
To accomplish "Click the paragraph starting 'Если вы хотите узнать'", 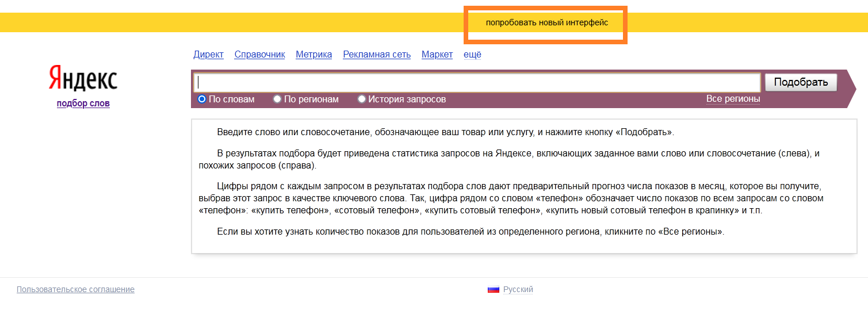I will (471, 232).
